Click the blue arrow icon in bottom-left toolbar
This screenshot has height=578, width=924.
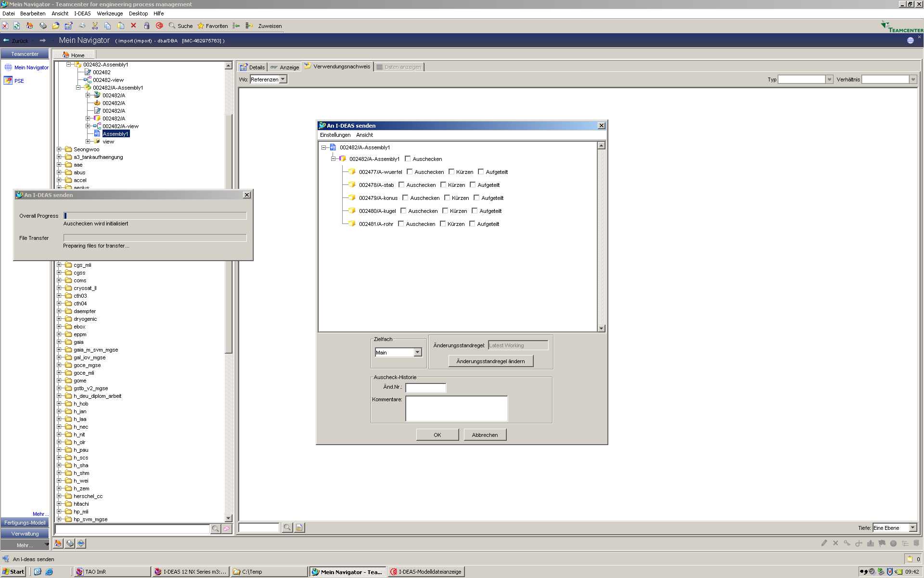[81, 543]
